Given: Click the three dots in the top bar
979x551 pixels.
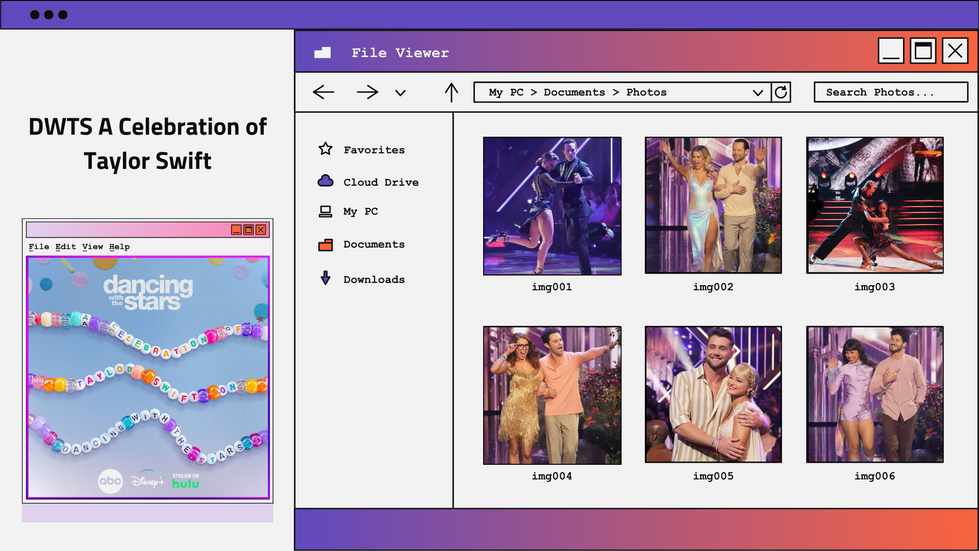Looking at the screenshot, I should [49, 14].
